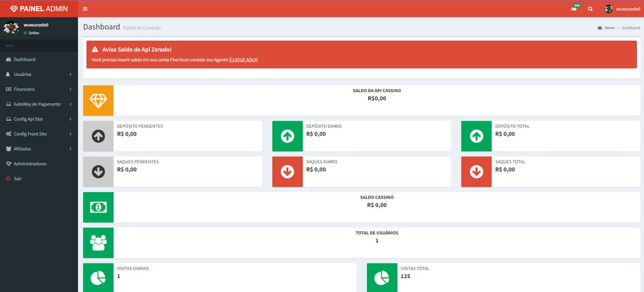Screen dimensions: 644x292
Task: Open Dashboard in the sidebar menu
Action: coord(24,59)
